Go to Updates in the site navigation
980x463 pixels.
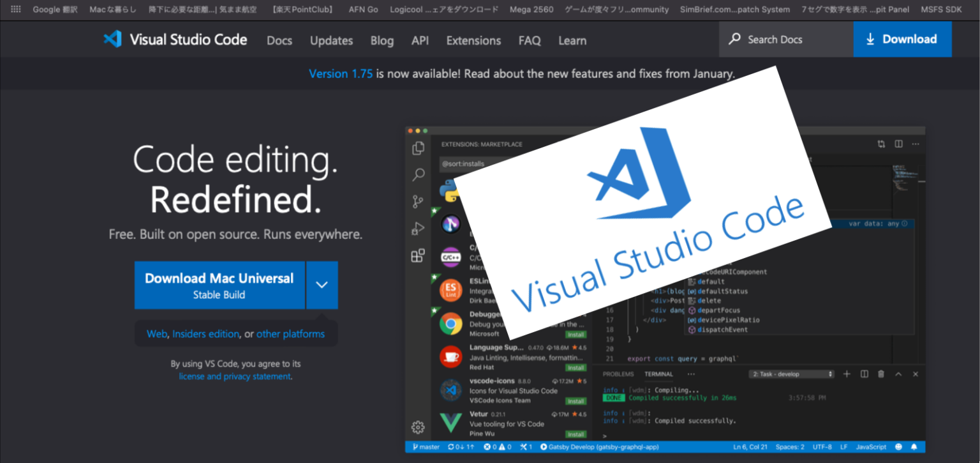click(331, 40)
